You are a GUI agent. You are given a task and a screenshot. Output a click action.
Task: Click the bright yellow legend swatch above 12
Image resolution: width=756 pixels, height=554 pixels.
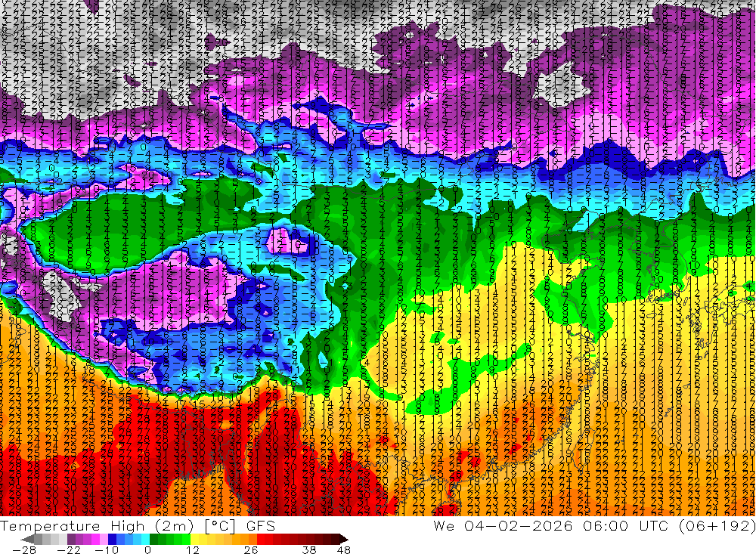[x=195, y=539]
